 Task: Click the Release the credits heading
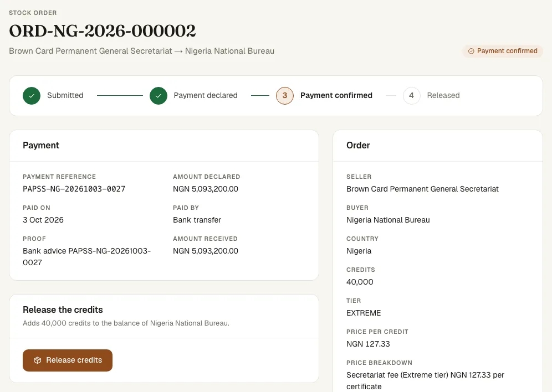tap(63, 310)
